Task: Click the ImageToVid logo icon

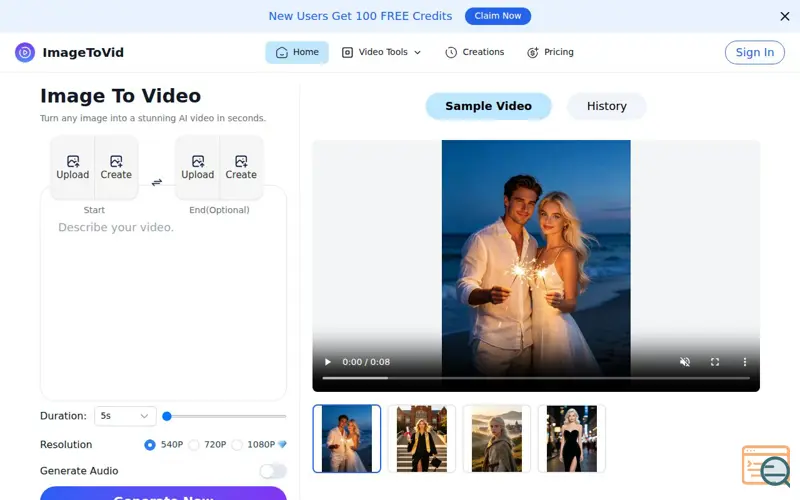Action: coord(24,53)
